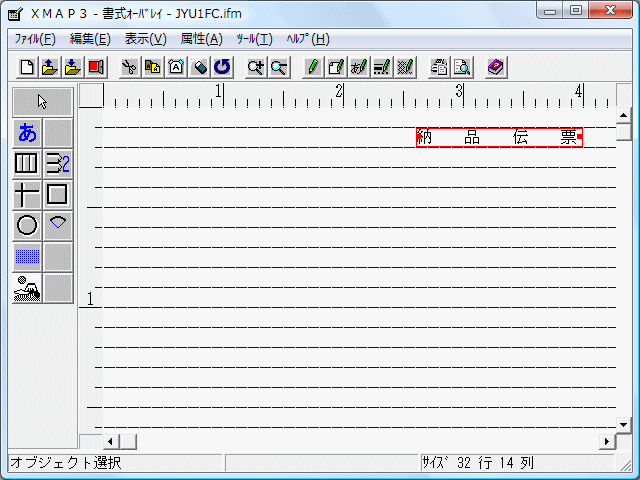This screenshot has height=480, width=640.
Task: Click the print documents icon
Action: pos(439,67)
